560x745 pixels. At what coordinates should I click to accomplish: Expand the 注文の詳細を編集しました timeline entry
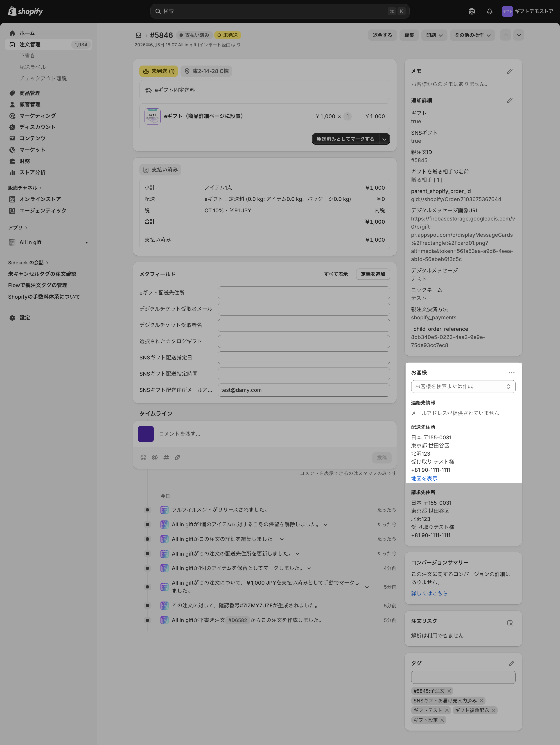point(282,539)
